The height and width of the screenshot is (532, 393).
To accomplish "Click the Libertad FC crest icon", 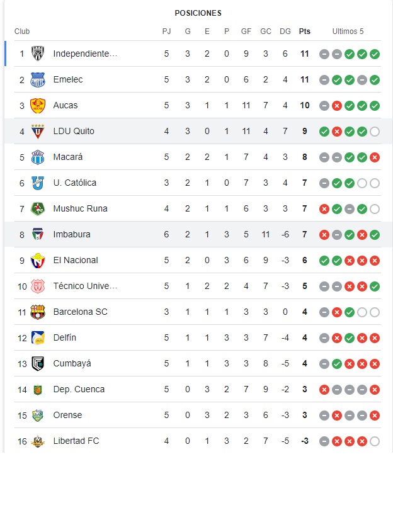I will (x=38, y=441).
